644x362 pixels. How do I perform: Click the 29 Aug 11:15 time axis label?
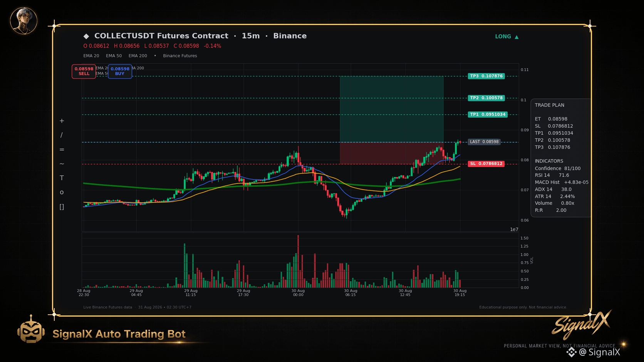point(191,293)
